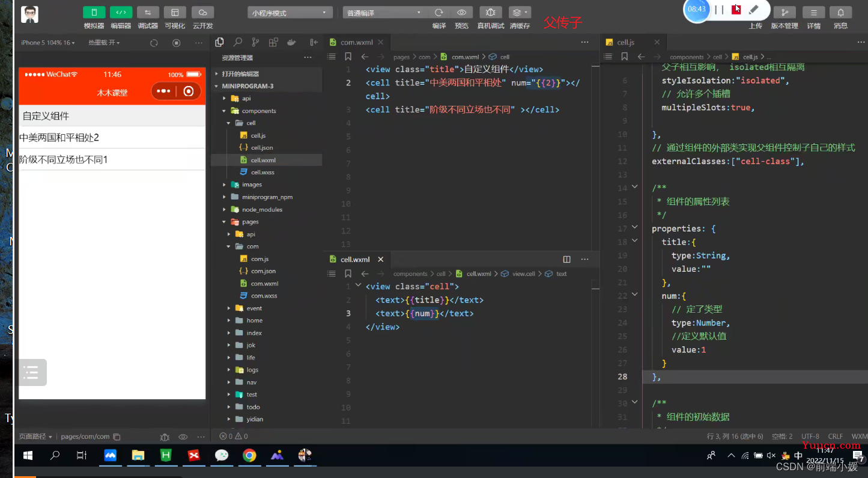This screenshot has width=868, height=478.
Task: Toggle the 可视化 visual panel button
Action: (x=175, y=13)
